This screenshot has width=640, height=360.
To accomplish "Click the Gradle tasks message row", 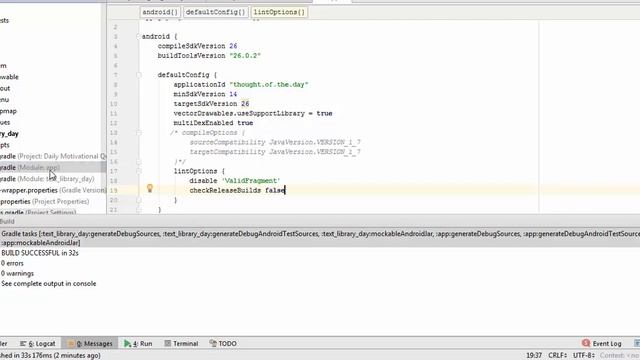I will (320, 238).
